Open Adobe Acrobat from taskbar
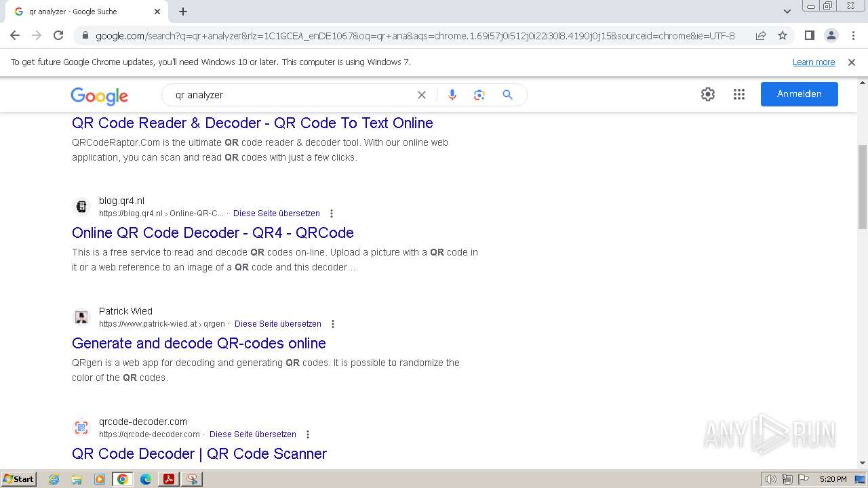Image resolution: width=868 pixels, height=488 pixels. point(169,479)
